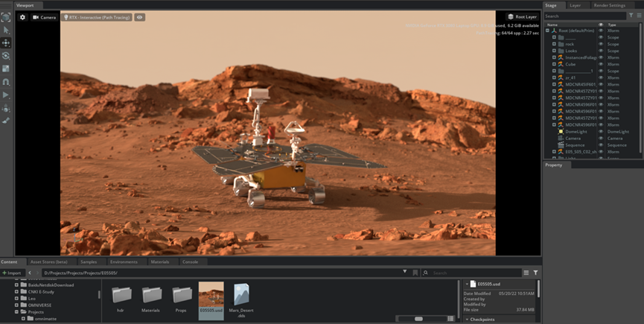Activate the Move tool in left toolbar

[x=6, y=43]
